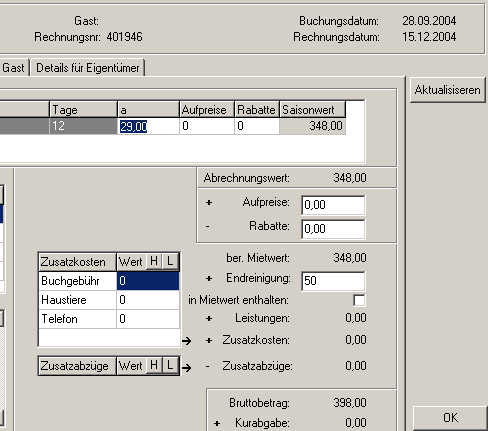This screenshot has width=488, height=431.
Task: Click the Haustiere value cell
Action: [x=148, y=300]
